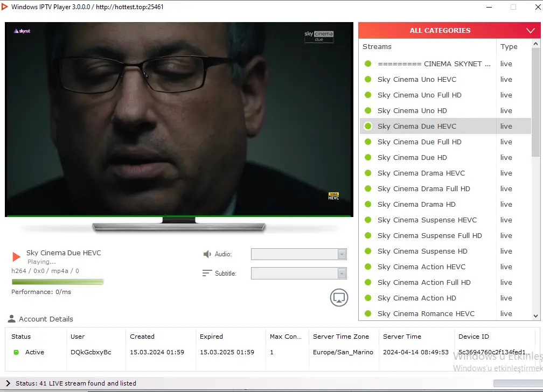Click the green buffering progress bar
Screen dimensions: 543x392
tap(58, 282)
